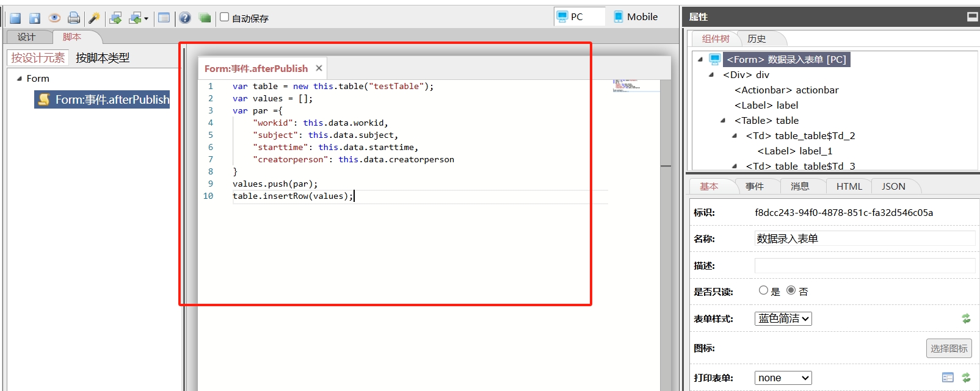Open the 事件 properties tab
The width and height of the screenshot is (980, 391).
tap(755, 186)
